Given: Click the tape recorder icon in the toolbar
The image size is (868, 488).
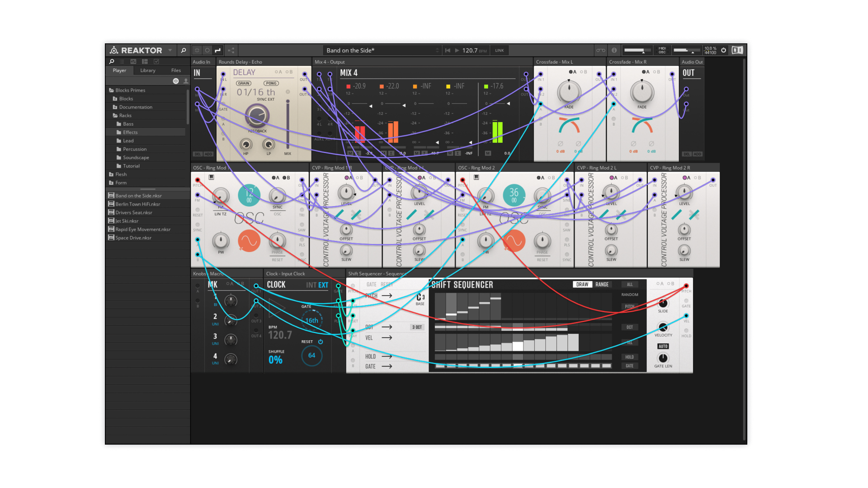Looking at the screenshot, I should (x=600, y=50).
